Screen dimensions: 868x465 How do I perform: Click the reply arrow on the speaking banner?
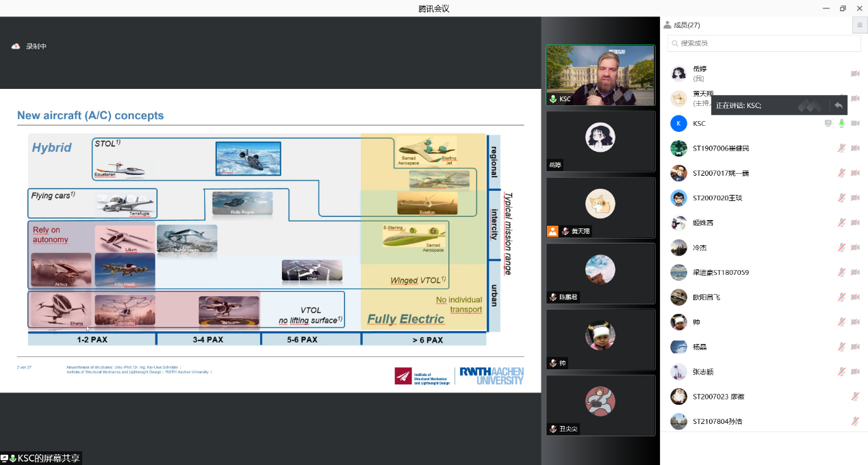tap(838, 105)
